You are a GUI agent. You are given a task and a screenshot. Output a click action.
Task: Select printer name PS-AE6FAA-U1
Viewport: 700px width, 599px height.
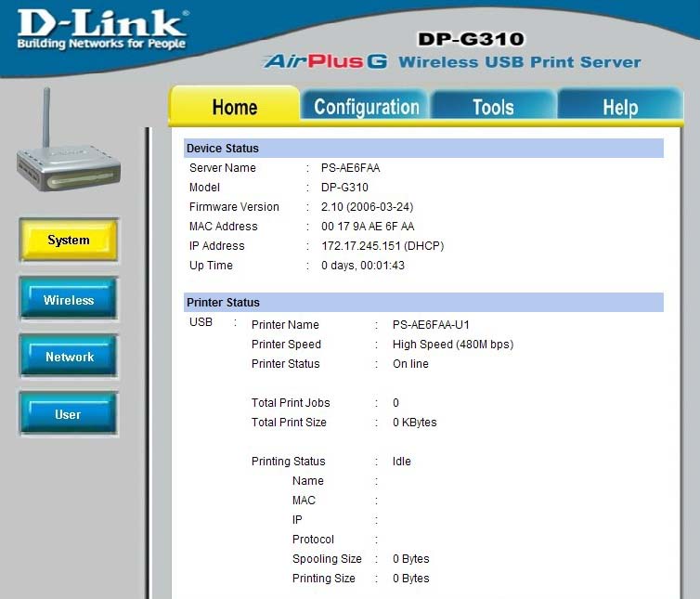point(431,325)
